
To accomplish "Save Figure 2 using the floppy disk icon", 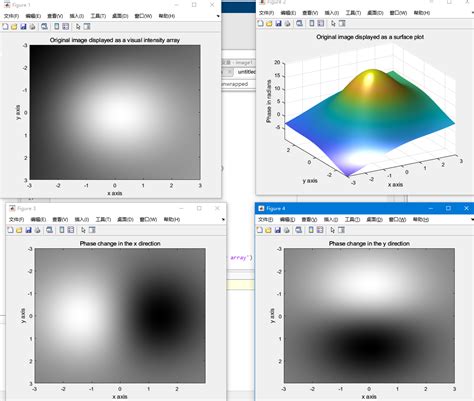I will pos(278,23).
